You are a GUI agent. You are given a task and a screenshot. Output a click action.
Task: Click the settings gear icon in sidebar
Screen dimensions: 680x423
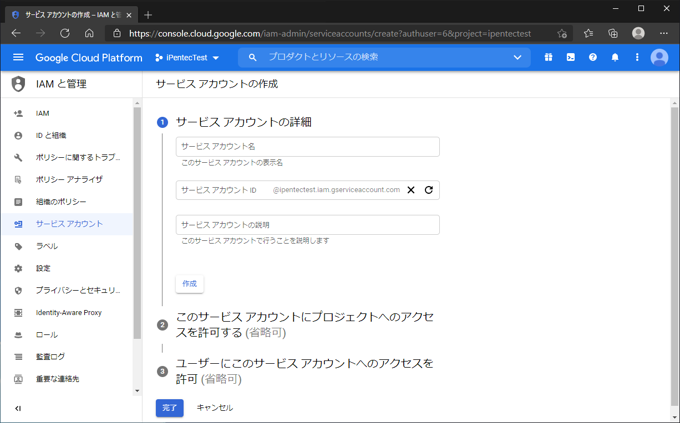[18, 269]
